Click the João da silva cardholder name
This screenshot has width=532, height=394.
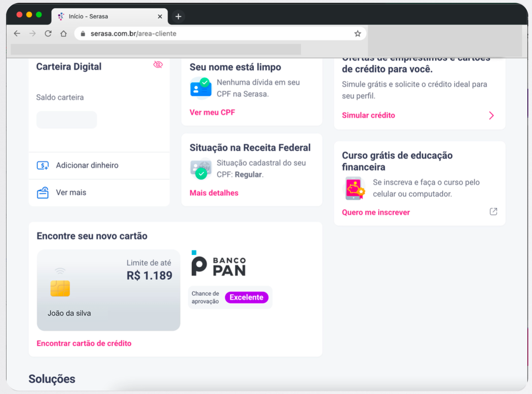[x=69, y=313]
